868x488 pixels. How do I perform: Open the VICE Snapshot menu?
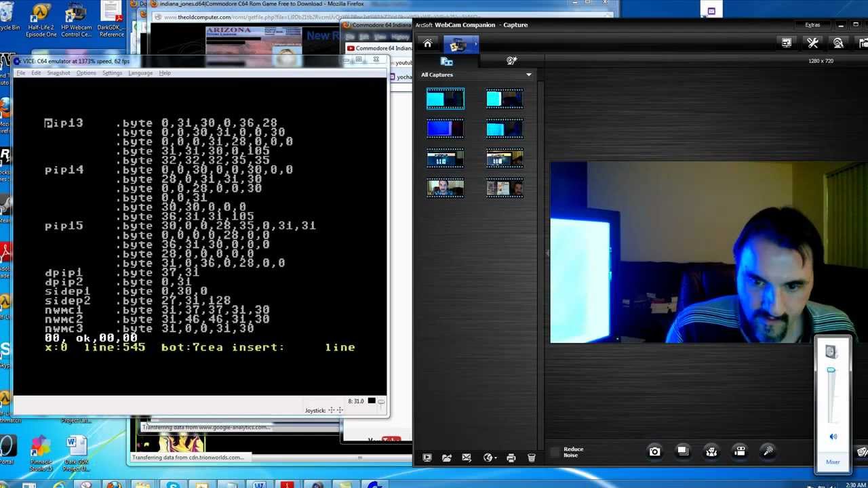pyautogui.click(x=58, y=73)
